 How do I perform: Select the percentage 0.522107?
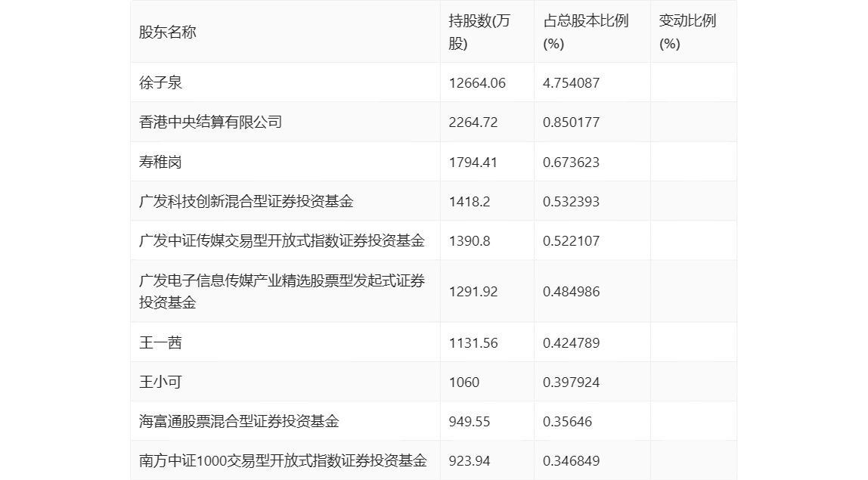pos(572,241)
